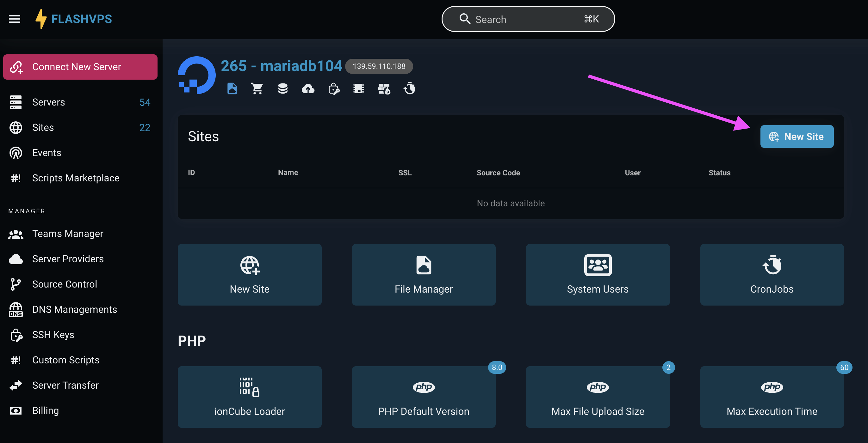Viewport: 868px width, 443px height.
Task: Open the FLASHVPS lightning logo
Action: [x=41, y=19]
